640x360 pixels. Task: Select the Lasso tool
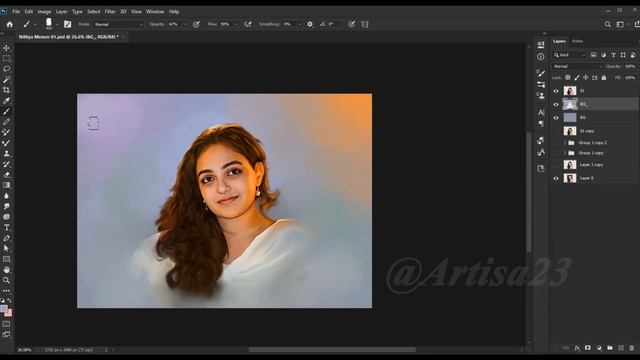7,69
